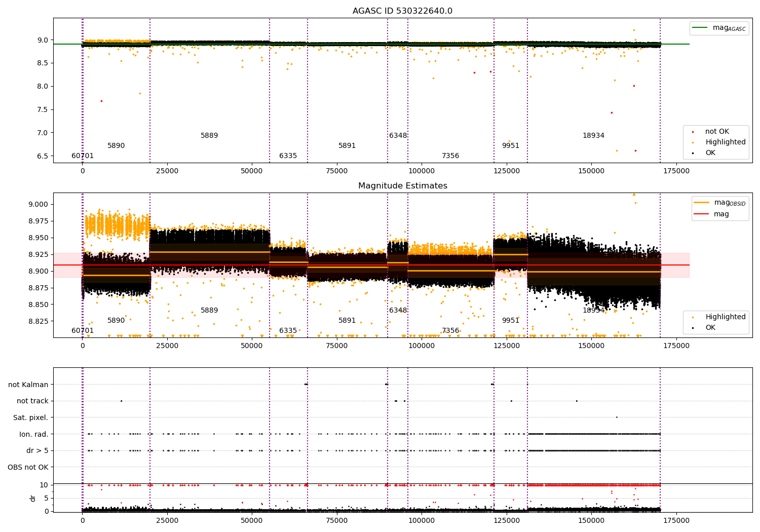Image resolution: width=760 pixels, height=532 pixels.
Task: Click obsid label 9951 in the top panel
Action: point(511,146)
